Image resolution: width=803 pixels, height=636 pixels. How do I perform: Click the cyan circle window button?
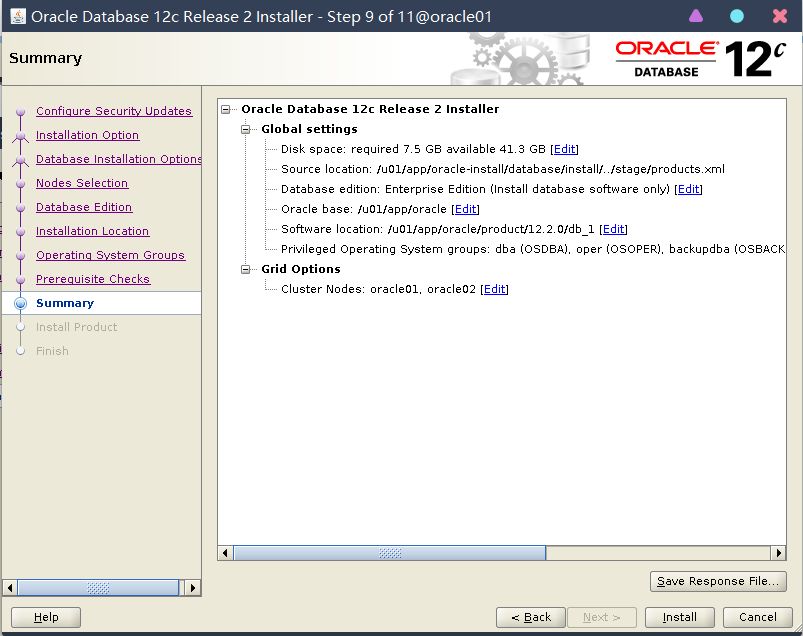click(736, 16)
